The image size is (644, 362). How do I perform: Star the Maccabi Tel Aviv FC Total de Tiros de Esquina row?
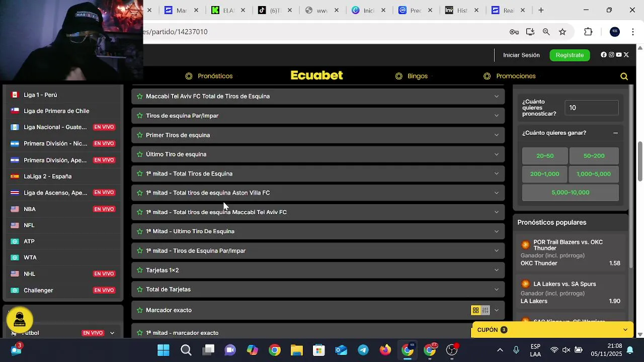pyautogui.click(x=140, y=96)
